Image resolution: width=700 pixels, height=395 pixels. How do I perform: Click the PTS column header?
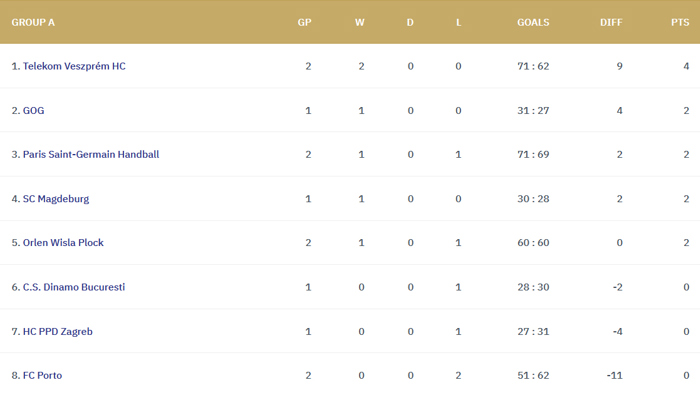(x=680, y=22)
